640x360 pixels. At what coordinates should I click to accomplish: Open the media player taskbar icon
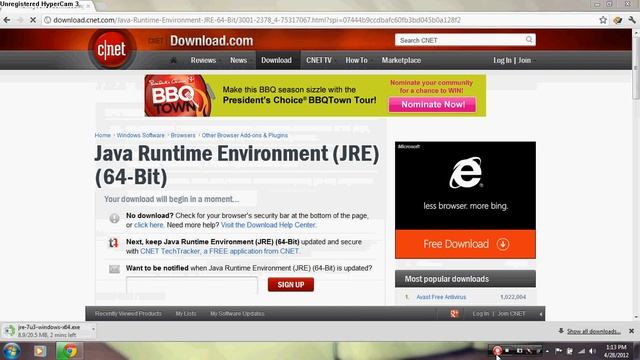click(40, 351)
